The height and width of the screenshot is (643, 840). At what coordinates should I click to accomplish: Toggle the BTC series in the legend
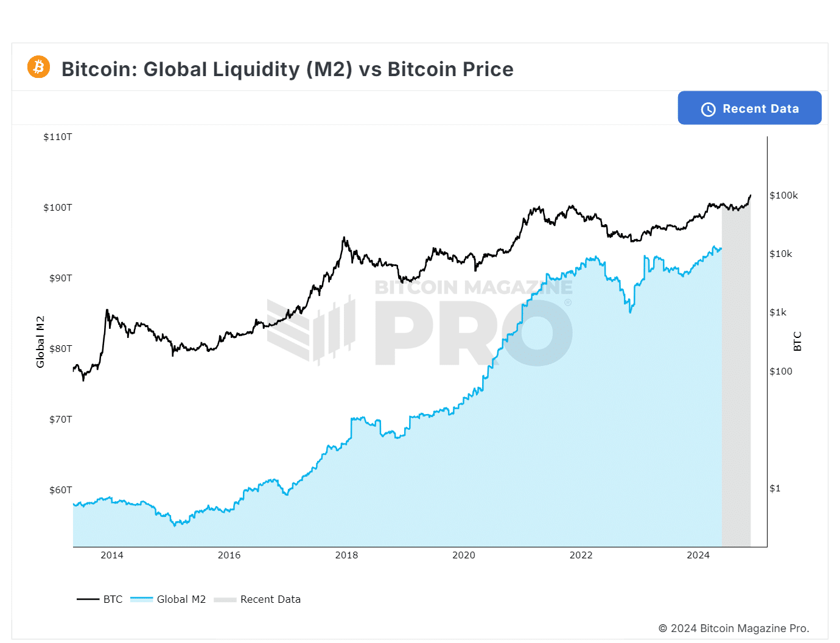(x=113, y=599)
